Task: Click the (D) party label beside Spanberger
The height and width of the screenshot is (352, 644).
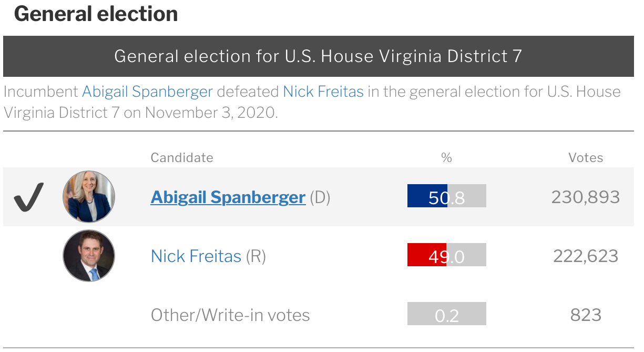Action: (320, 198)
